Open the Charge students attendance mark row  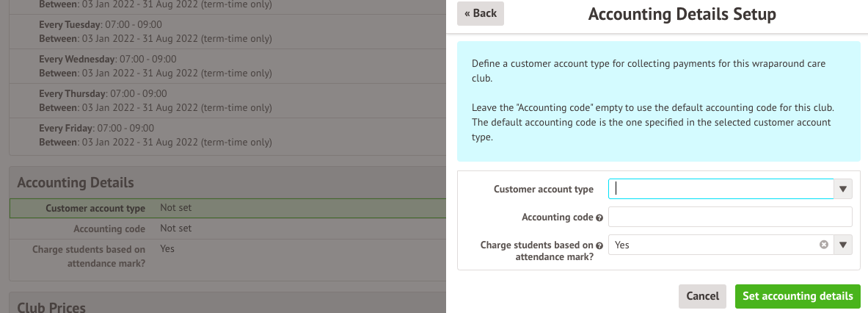tap(227, 256)
